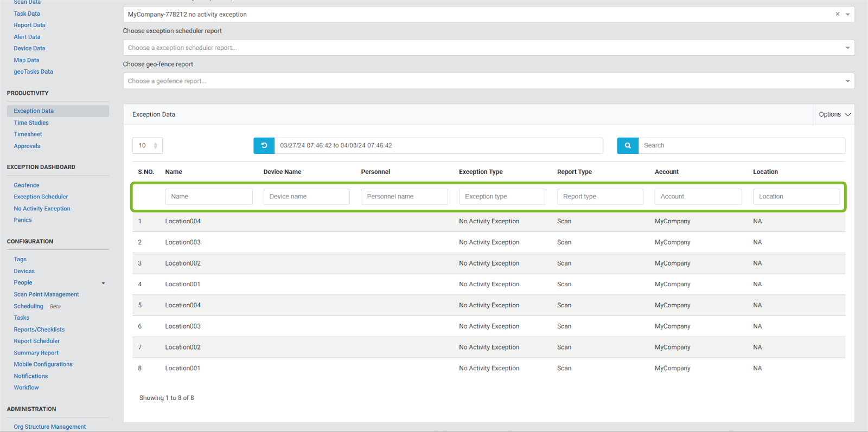Click the blue magnifier search icon
Screen dimensions: 868x432
click(x=628, y=145)
